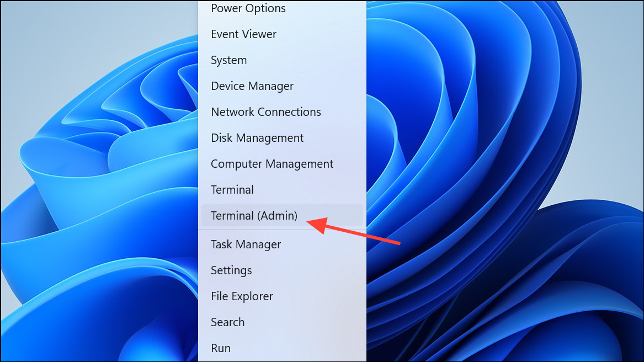Viewport: 644px width, 362px height.
Task: Click the red arrow annotation
Action: pos(353,231)
